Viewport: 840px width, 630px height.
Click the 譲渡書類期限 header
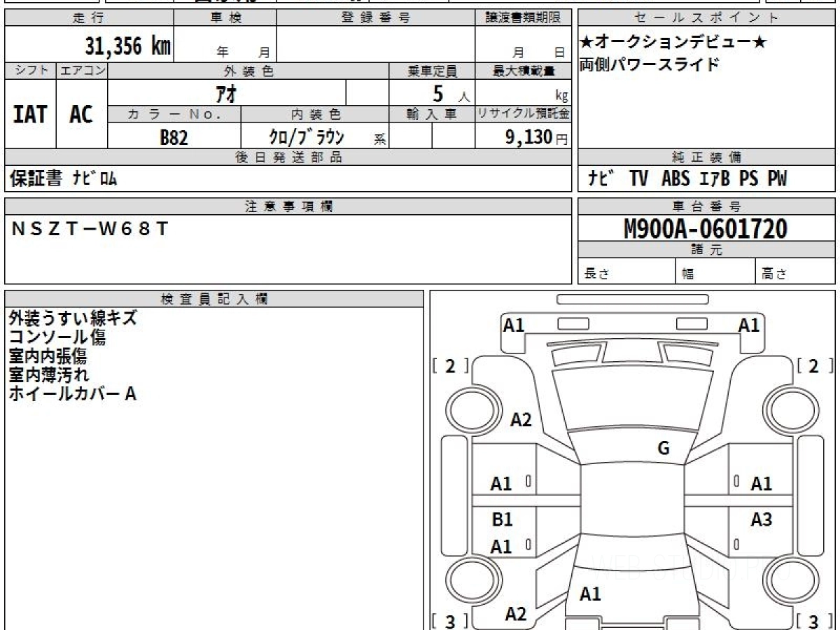click(523, 18)
